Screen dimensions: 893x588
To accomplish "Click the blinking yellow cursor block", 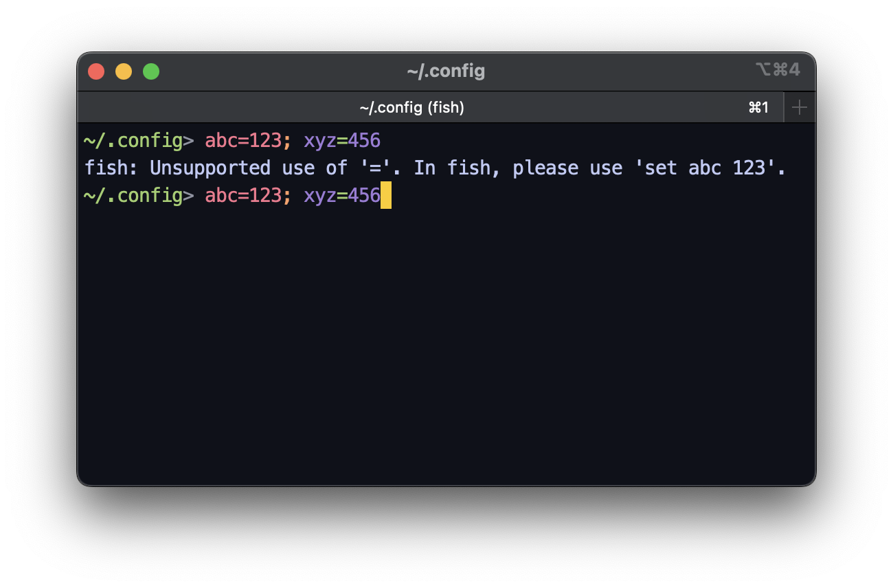I will click(x=387, y=196).
